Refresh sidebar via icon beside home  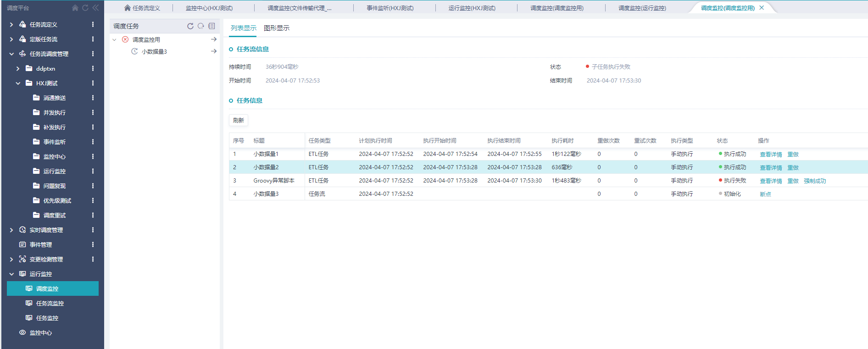pyautogui.click(x=85, y=8)
